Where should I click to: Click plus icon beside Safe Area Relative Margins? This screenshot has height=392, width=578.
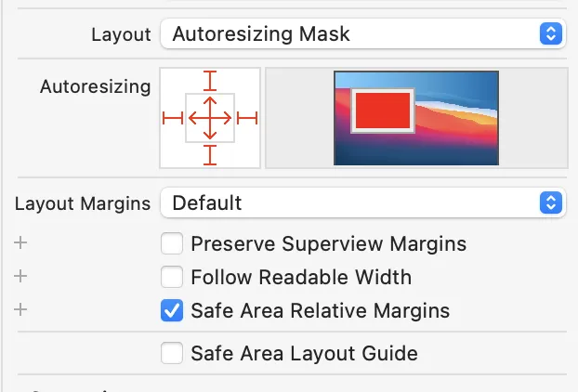tap(20, 309)
